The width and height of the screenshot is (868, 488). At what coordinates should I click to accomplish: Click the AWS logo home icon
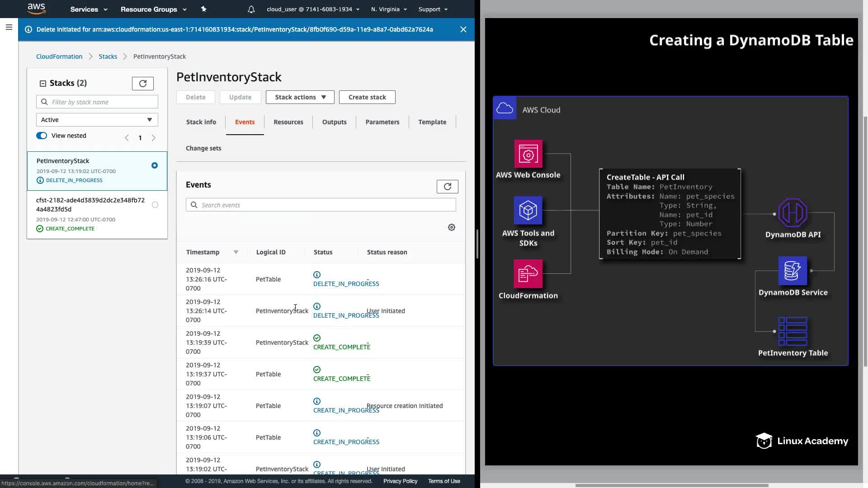pos(36,9)
